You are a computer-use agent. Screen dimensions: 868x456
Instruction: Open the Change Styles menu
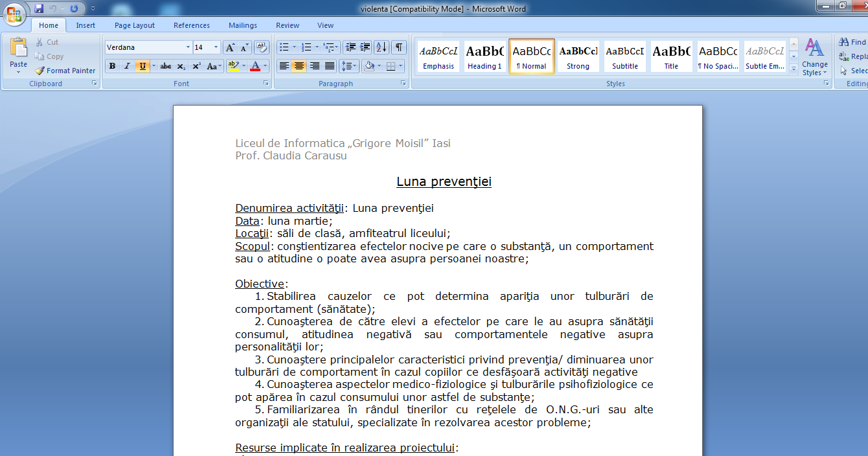coord(815,57)
